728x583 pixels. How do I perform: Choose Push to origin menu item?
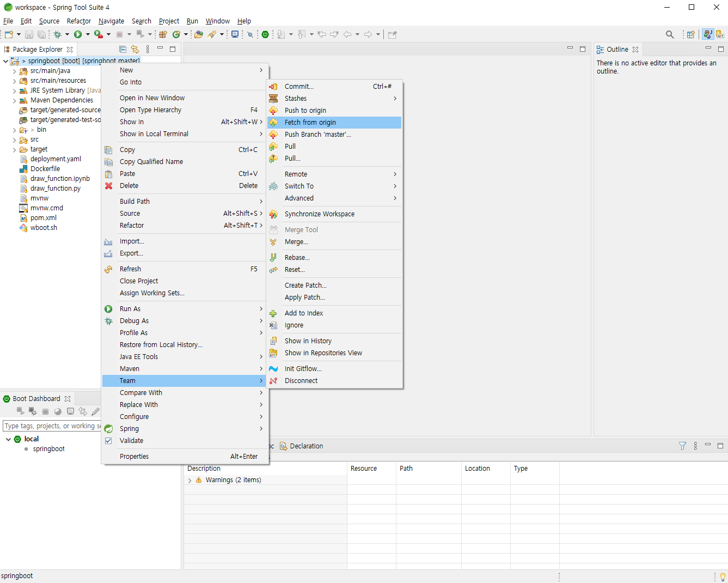pos(334,111)
